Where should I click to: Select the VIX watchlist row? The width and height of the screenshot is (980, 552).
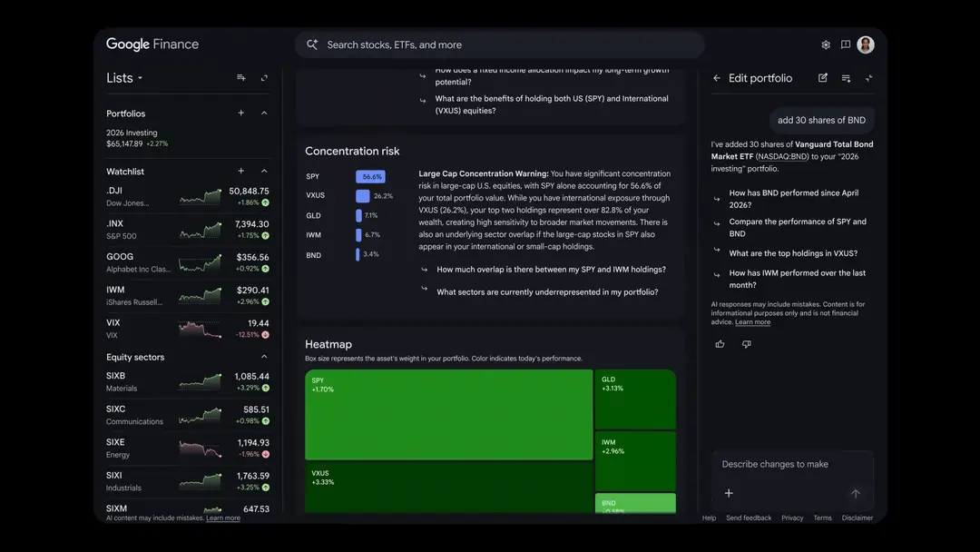tap(188, 329)
